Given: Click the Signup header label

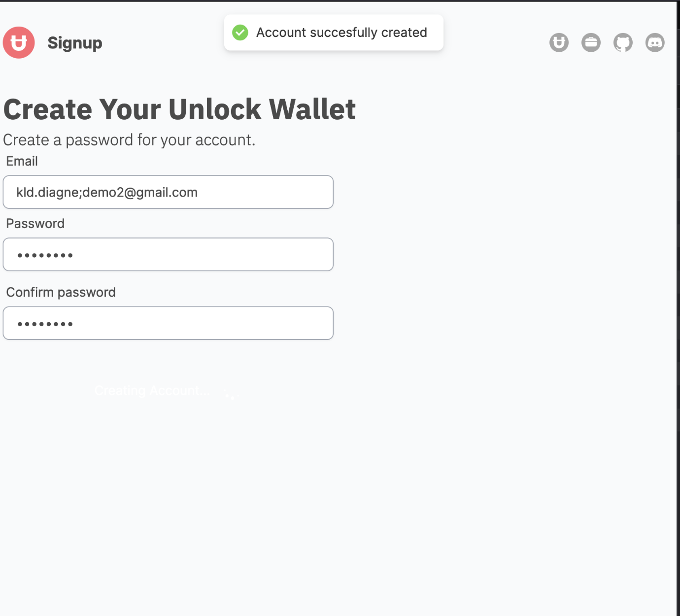Looking at the screenshot, I should tap(75, 42).
